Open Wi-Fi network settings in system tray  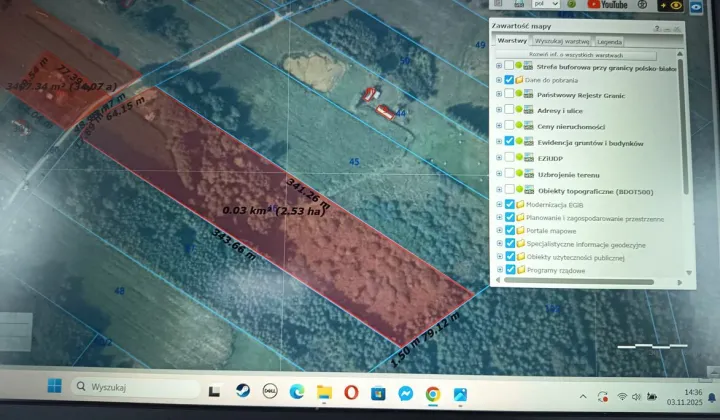pyautogui.click(x=622, y=396)
